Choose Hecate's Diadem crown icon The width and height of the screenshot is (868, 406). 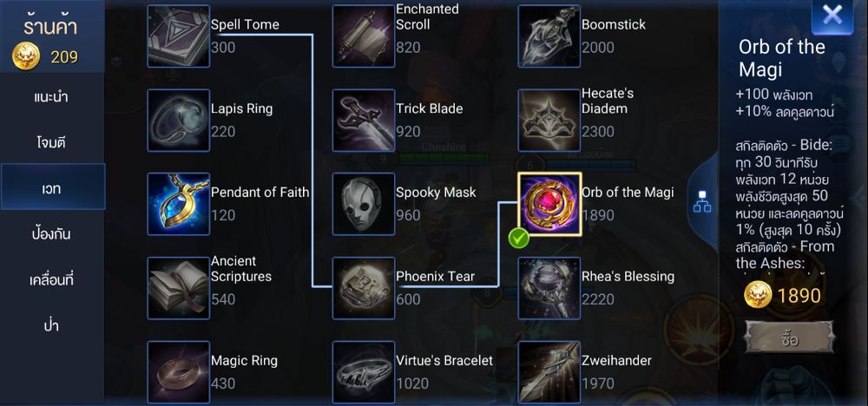pyautogui.click(x=549, y=121)
